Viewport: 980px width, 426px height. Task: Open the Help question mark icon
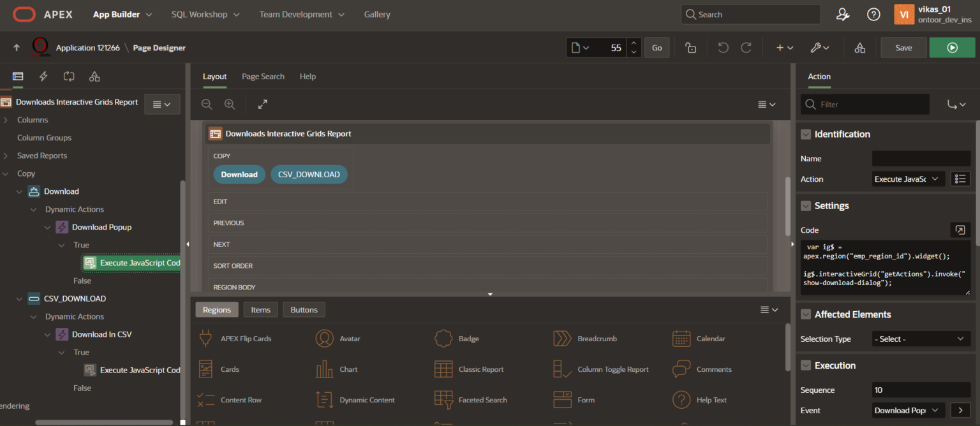click(x=873, y=14)
